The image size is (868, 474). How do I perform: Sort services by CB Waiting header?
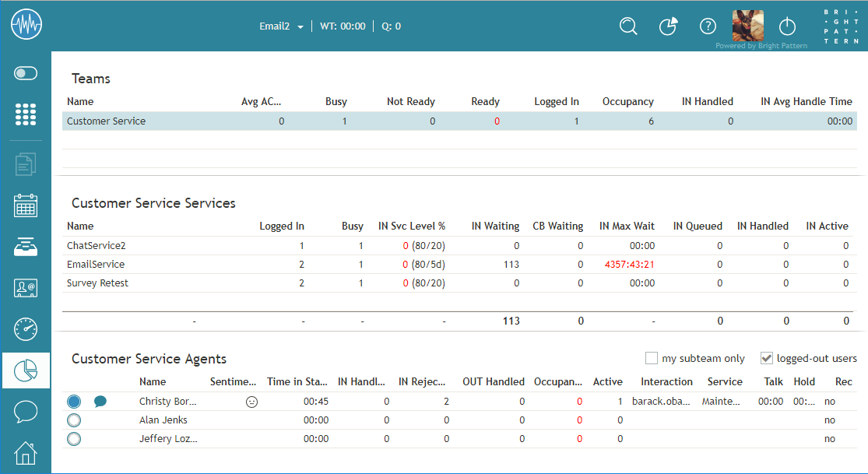[558, 226]
